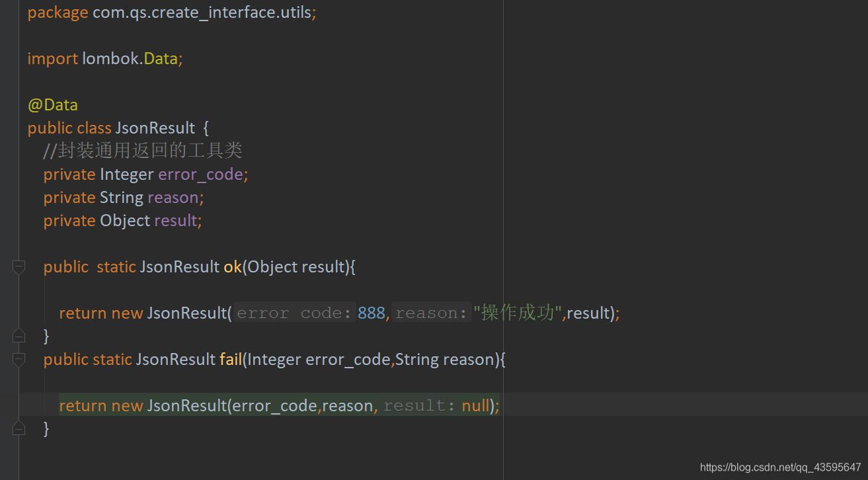Click fold end marker below the ok method
868x480 pixels.
pyautogui.click(x=19, y=337)
